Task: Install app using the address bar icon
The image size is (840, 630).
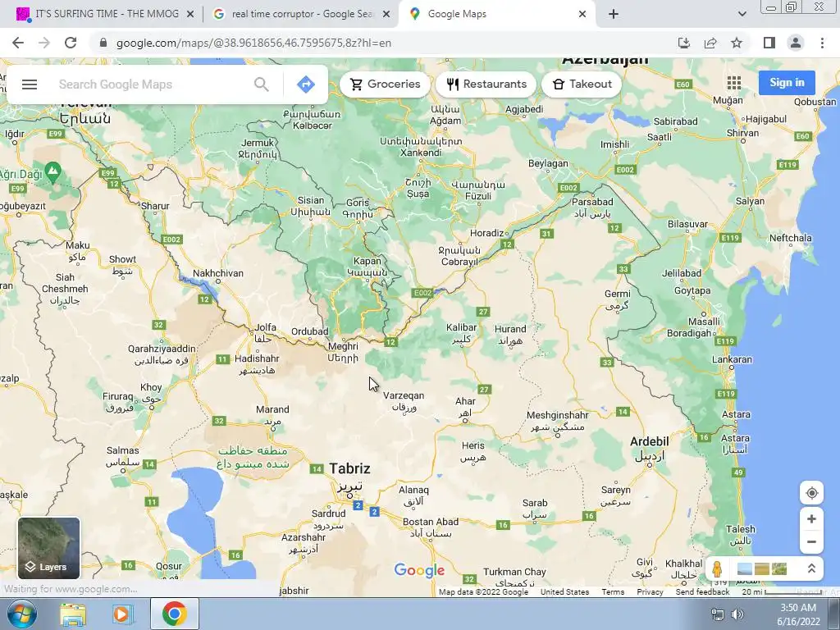Action: click(x=684, y=43)
